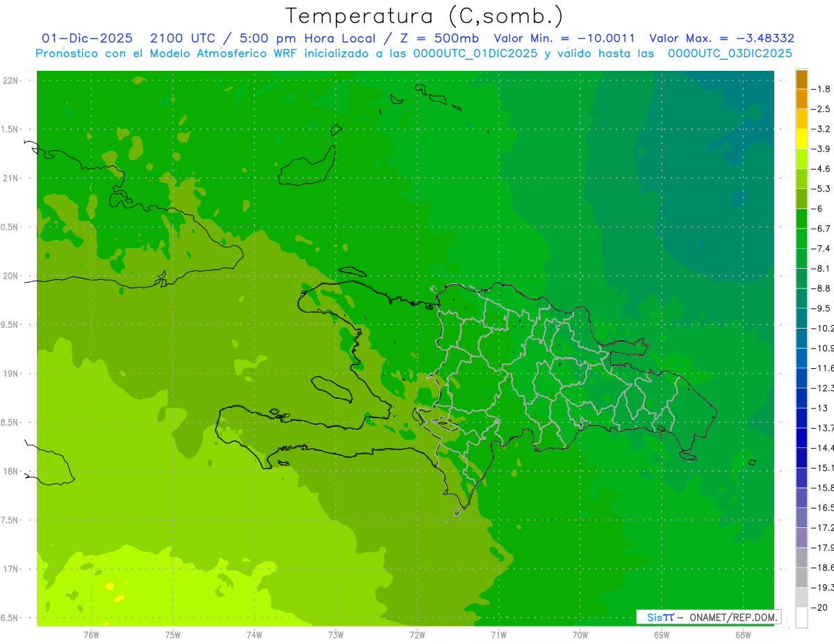Click the '-6.7' color scale value
The width and height of the screenshot is (834, 644).
click(821, 229)
